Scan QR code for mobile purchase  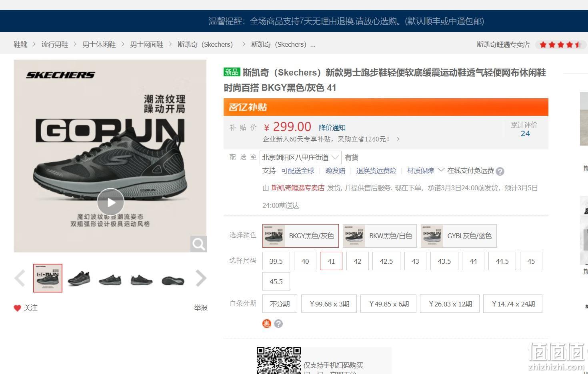tap(278, 360)
